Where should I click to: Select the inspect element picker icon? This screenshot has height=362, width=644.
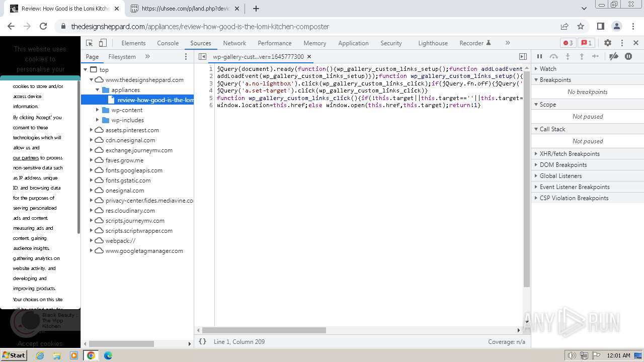click(x=90, y=43)
